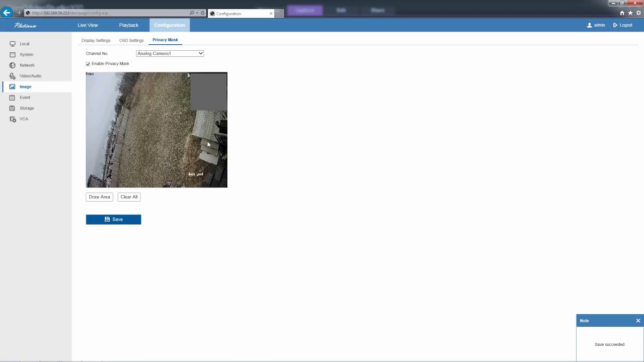The width and height of the screenshot is (644, 362).
Task: Switch to the Live View tab
Action: tap(88, 25)
